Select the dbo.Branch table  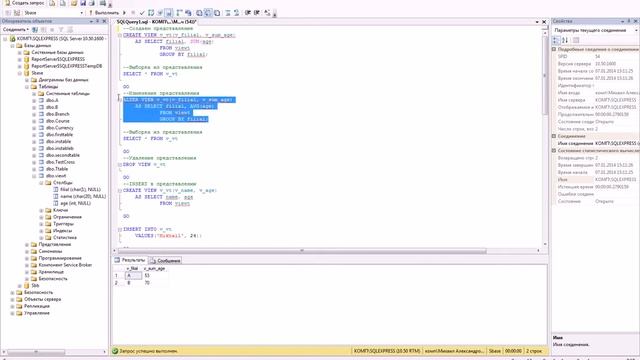[x=58, y=114]
